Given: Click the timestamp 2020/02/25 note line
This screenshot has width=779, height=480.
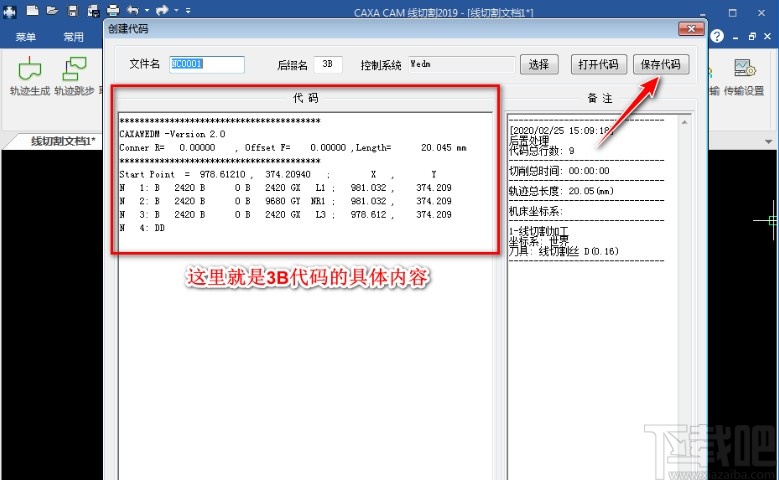Looking at the screenshot, I should [x=560, y=130].
